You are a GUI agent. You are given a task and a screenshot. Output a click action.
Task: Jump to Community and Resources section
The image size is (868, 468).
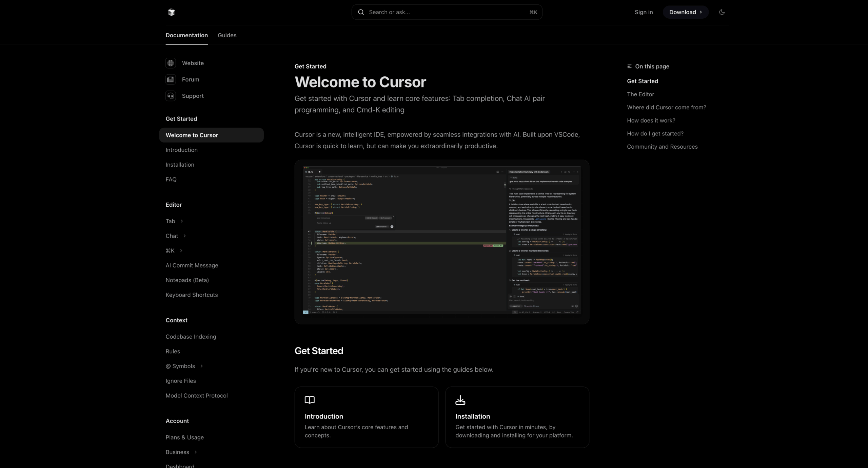point(662,147)
